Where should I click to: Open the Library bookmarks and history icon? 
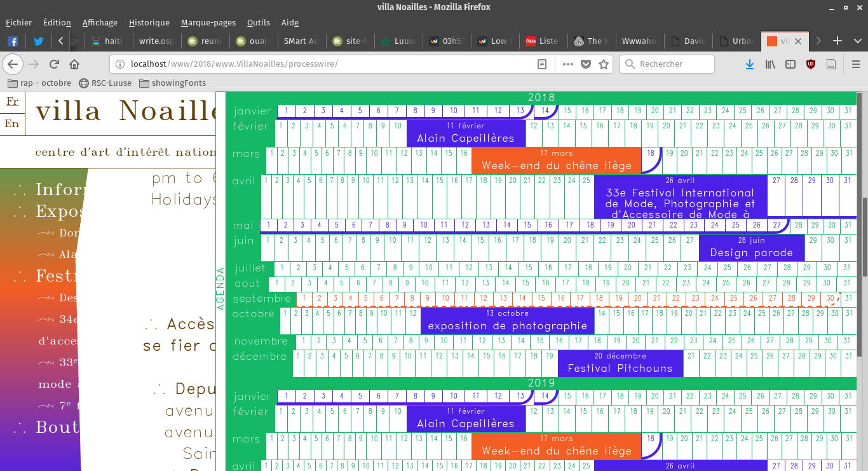point(770,64)
